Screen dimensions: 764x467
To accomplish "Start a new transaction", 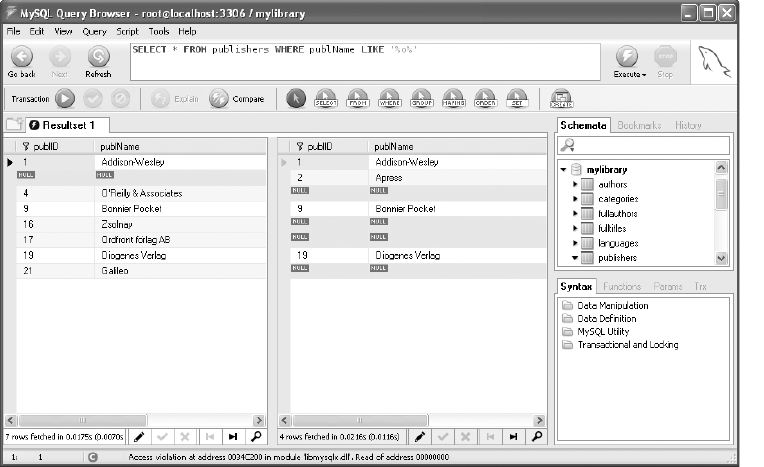I will (65, 99).
